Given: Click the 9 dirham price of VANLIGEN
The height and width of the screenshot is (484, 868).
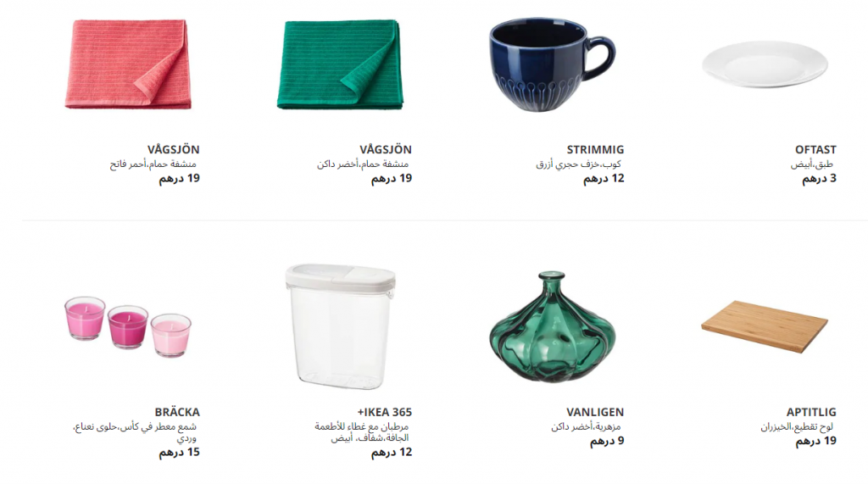Looking at the screenshot, I should [607, 441].
